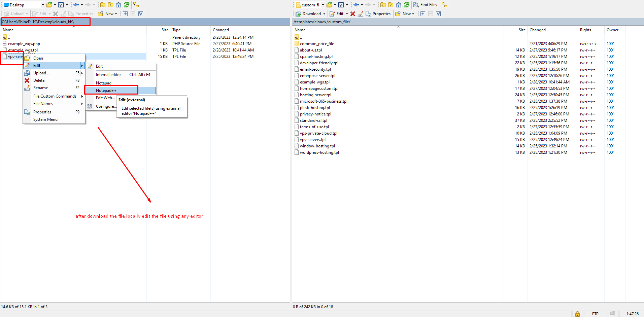Open the Desktop drive dropdown

click(x=43, y=5)
